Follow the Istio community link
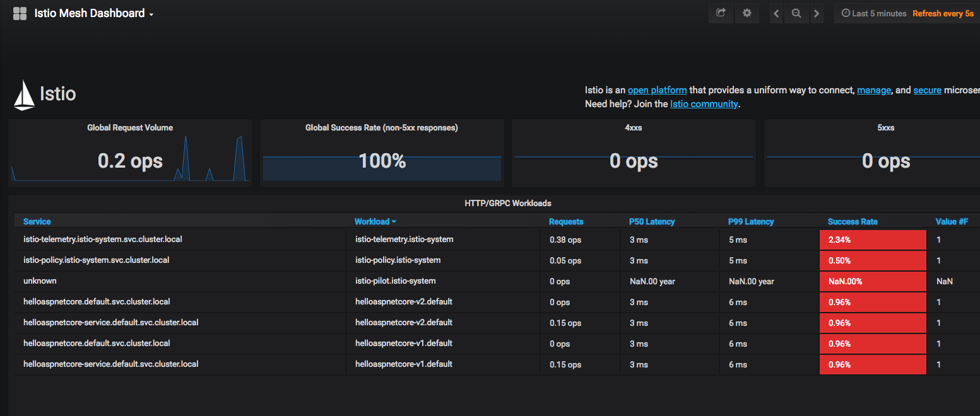Screen dimensions: 980x416 click(704, 104)
